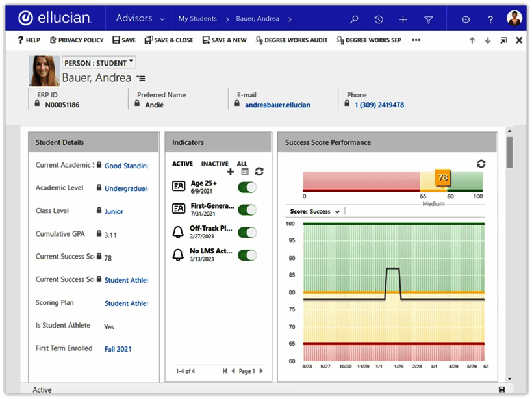Click the 78 marker on score bar
532x399 pixels.
tap(442, 177)
